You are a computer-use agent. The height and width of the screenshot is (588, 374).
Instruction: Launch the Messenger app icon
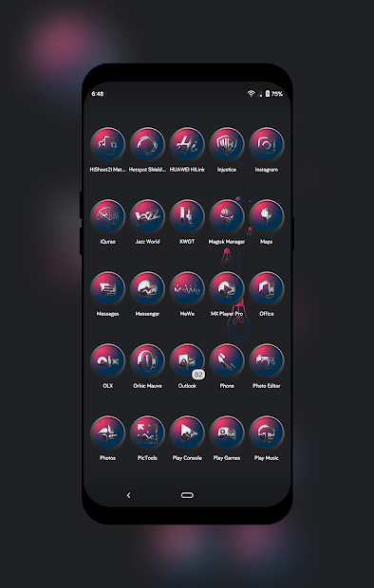click(x=147, y=288)
